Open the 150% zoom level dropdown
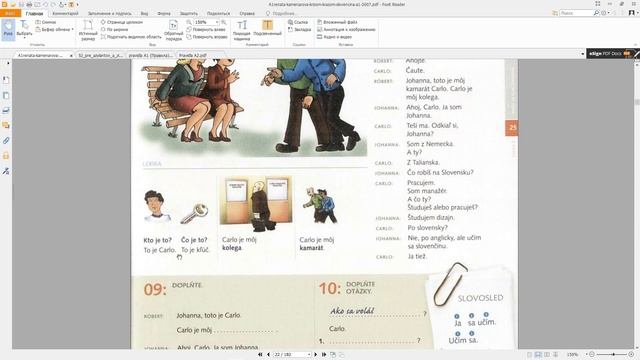 (217, 22)
